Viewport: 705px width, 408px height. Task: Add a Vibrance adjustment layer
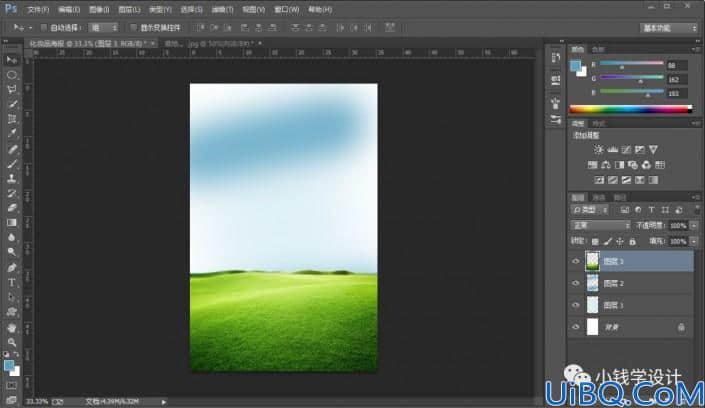653,149
